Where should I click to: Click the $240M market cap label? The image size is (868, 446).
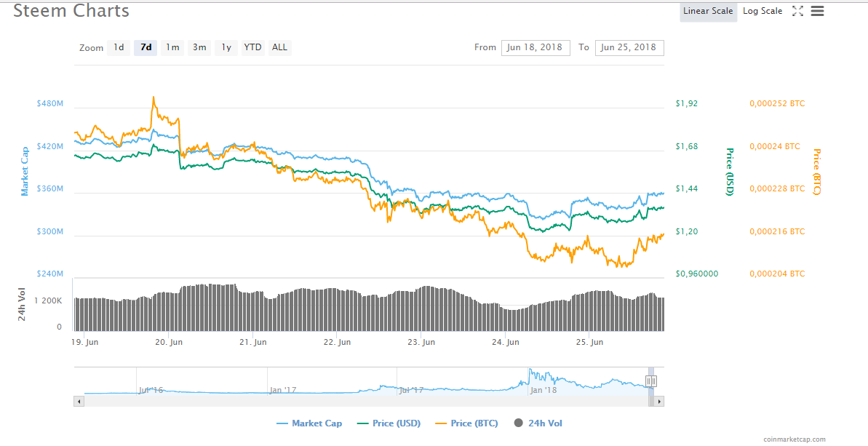pos(49,274)
